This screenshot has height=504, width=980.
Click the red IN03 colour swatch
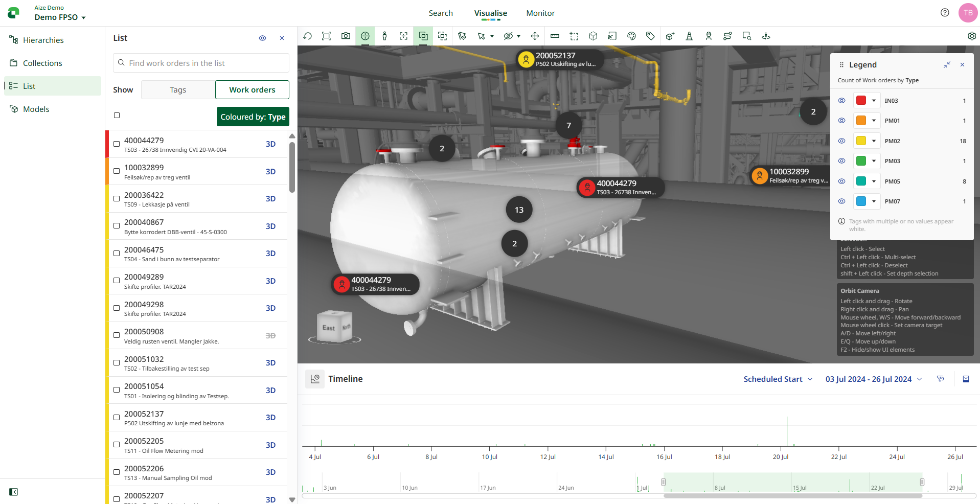pos(861,101)
